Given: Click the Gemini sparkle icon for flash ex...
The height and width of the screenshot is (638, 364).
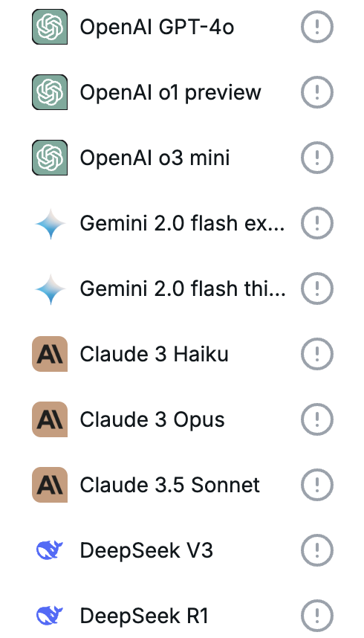Looking at the screenshot, I should pos(51,224).
